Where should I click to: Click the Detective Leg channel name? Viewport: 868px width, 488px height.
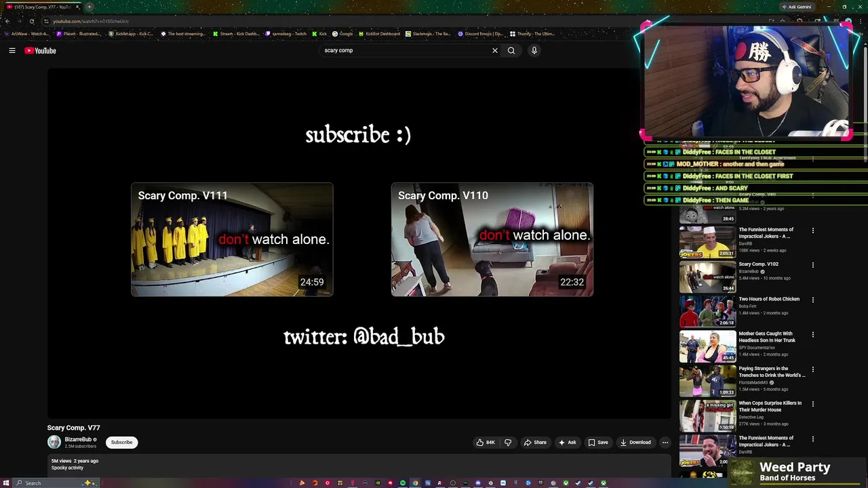coord(751,417)
